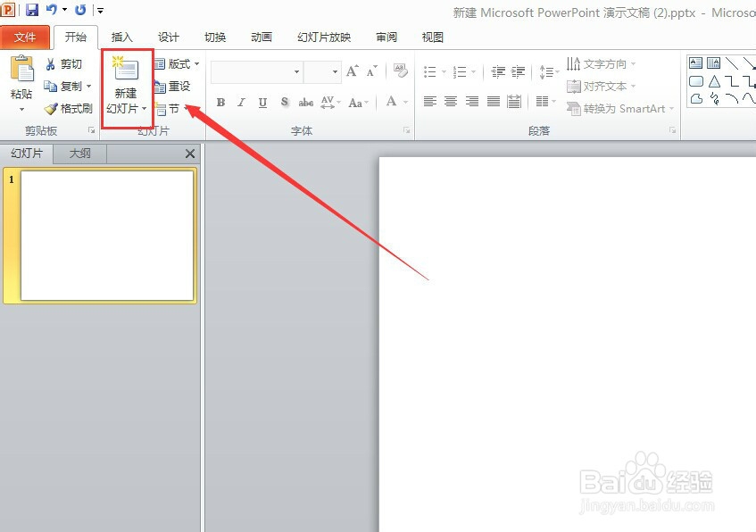
Task: Select the Format Painter brush
Action: tap(68, 109)
